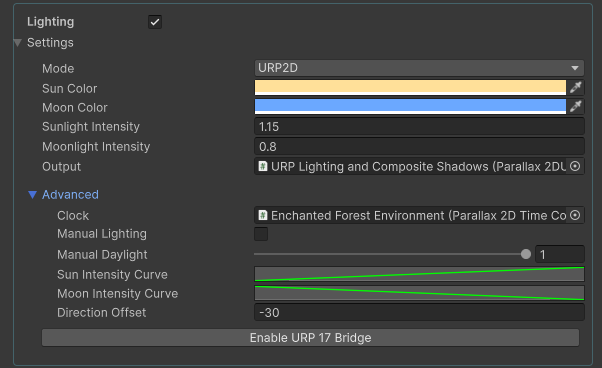Click script asset icon in Output field
This screenshot has height=368, width=602.
[263, 166]
